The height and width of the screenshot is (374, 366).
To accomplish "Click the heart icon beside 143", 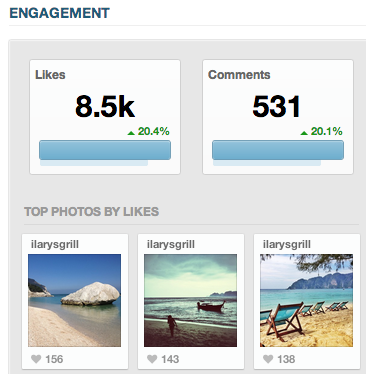I will coord(152,359).
